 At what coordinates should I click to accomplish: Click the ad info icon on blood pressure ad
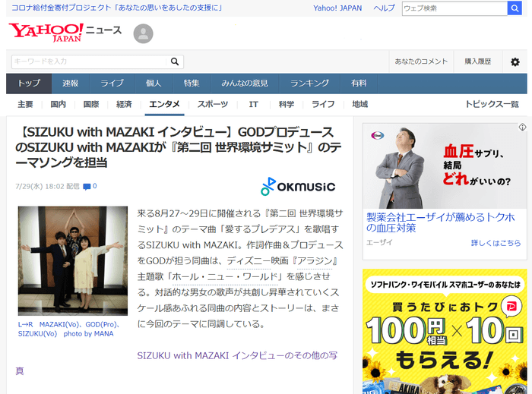tap(522, 127)
